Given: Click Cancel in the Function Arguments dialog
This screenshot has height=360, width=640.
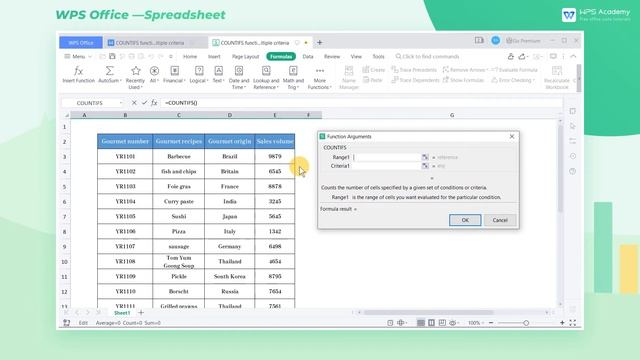Looking at the screenshot, I should (500, 220).
